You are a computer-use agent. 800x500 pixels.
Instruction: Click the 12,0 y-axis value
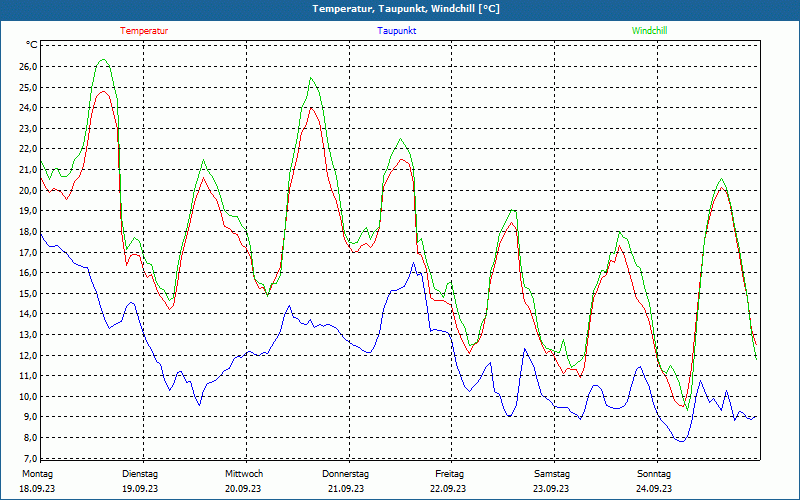[28, 355]
